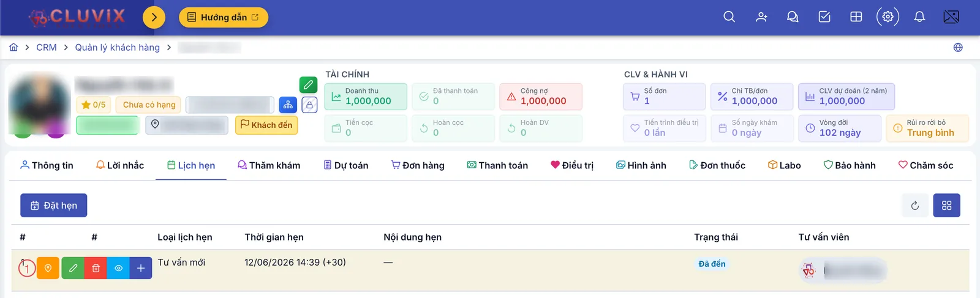This screenshot has width=980, height=298.
Task: Click green edit appointment pencil icon
Action: click(x=73, y=268)
